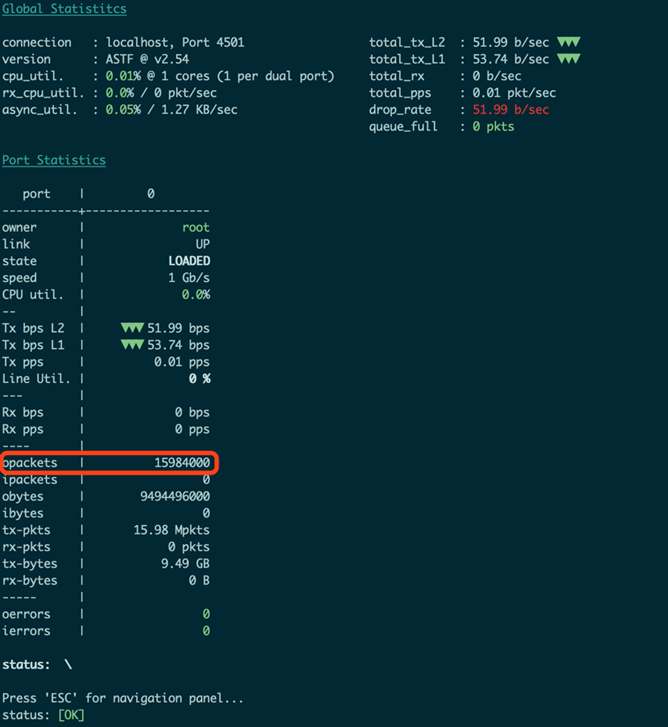This screenshot has width=668, height=727.
Task: Click state value 'LOADED'
Action: (x=189, y=261)
